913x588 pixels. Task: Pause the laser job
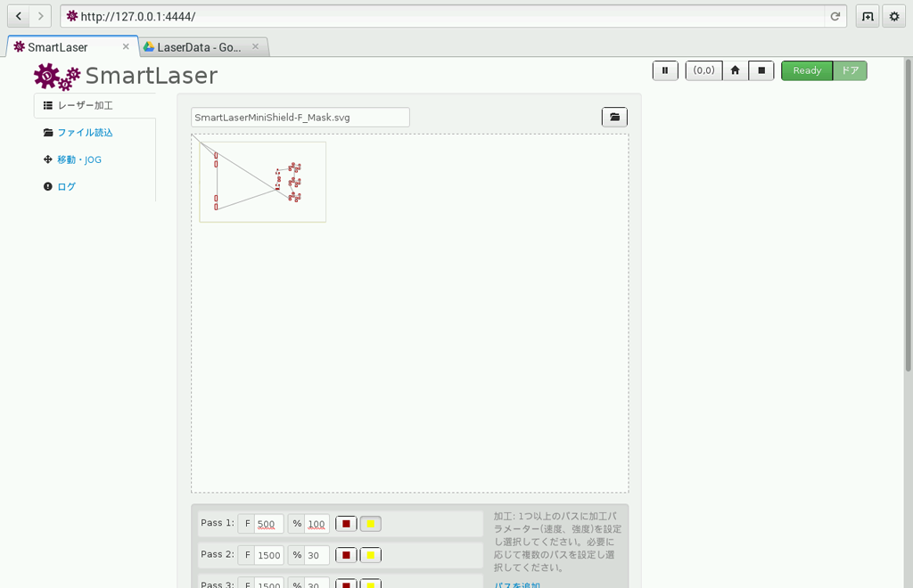coord(665,70)
